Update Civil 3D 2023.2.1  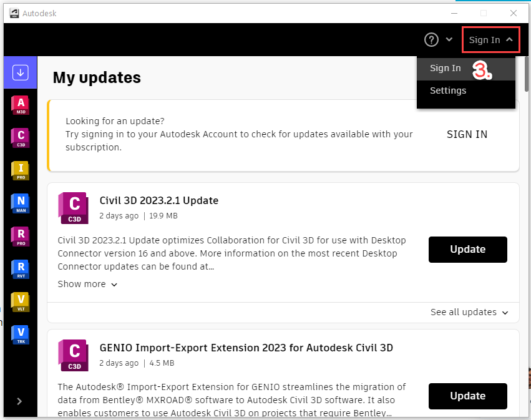(467, 249)
